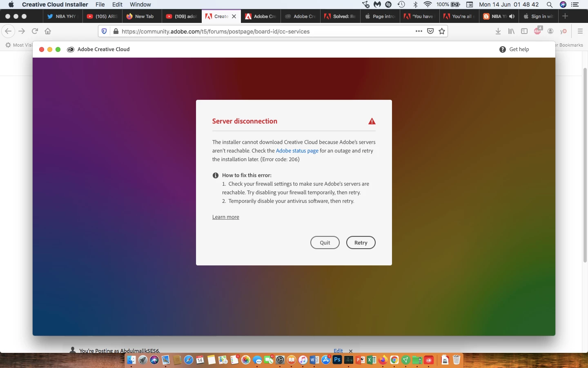Open Google Chrome from the Dock
Image resolution: width=588 pixels, height=368 pixels.
(x=394, y=360)
